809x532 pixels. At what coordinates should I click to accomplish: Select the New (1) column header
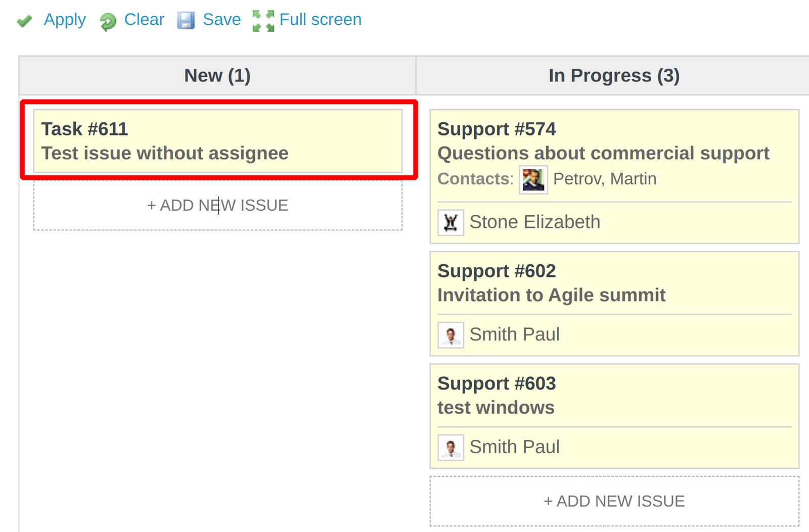[x=217, y=75]
